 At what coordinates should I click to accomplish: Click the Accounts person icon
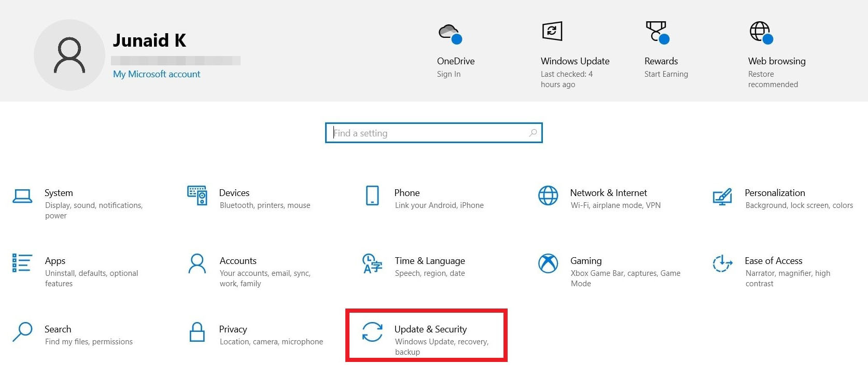(197, 263)
